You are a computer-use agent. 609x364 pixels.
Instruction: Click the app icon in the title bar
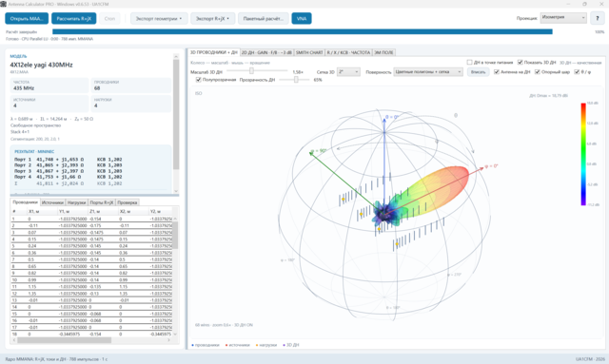point(4,4)
